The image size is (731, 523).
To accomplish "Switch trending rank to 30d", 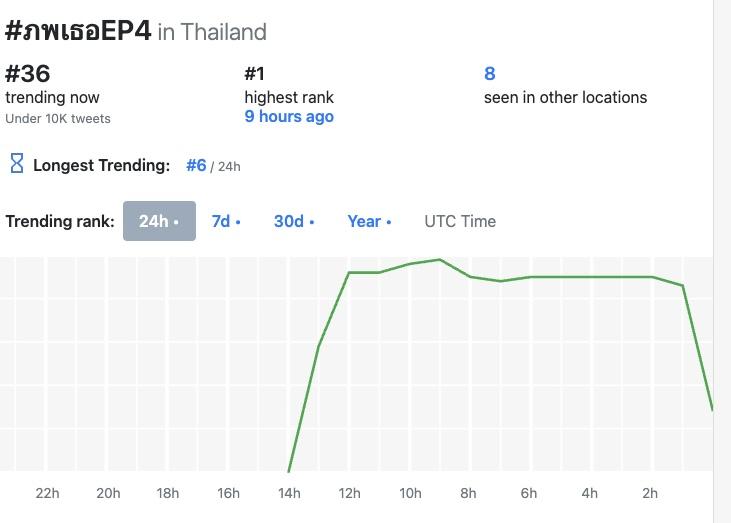I will tap(294, 221).
